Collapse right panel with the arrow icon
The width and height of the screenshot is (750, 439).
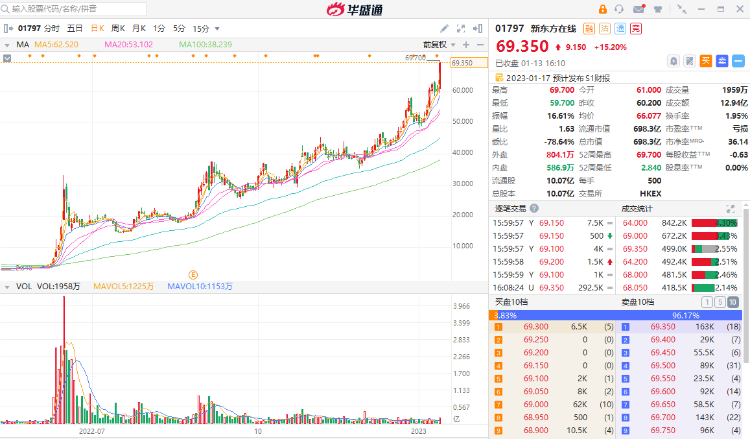tap(477, 29)
